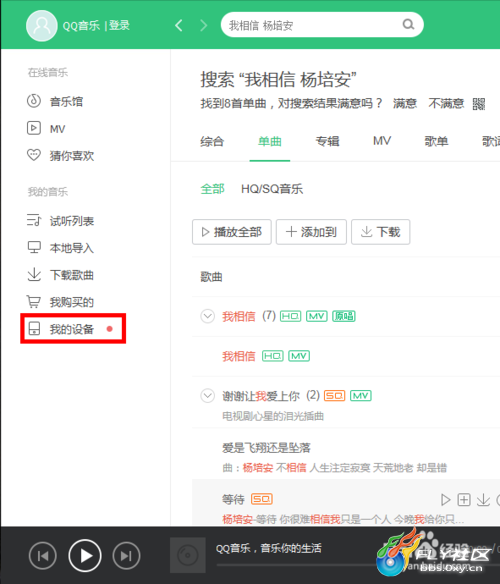Click the user avatar icon
The height and width of the screenshot is (584, 500).
(41, 25)
